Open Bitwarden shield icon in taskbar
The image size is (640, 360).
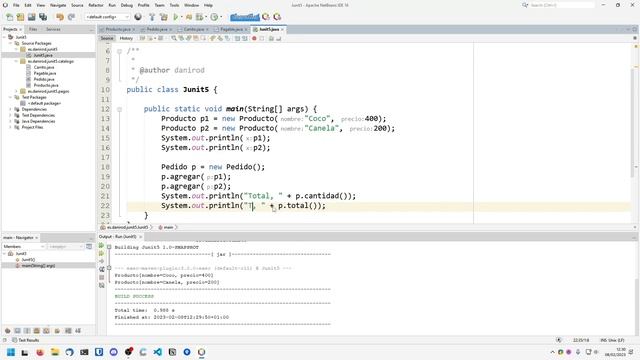(x=99, y=352)
